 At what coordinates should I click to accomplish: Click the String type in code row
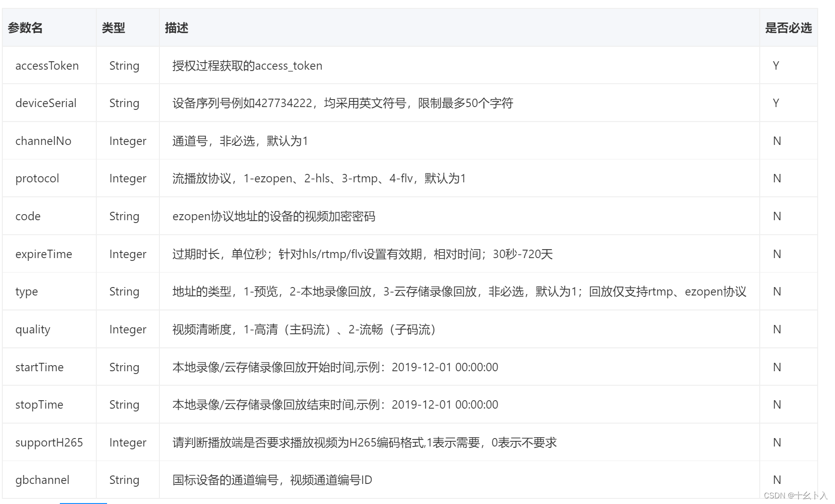tap(124, 216)
